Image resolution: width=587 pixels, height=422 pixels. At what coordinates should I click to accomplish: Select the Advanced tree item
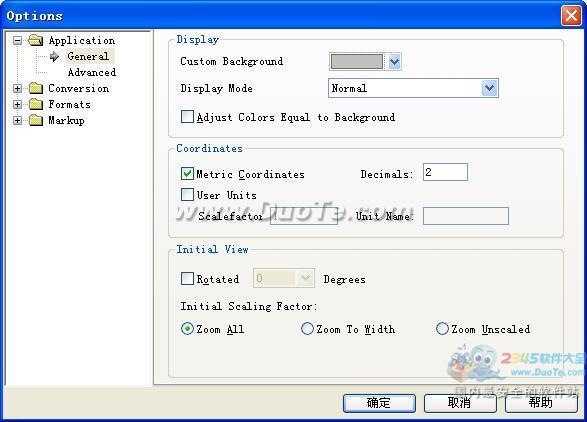point(92,72)
